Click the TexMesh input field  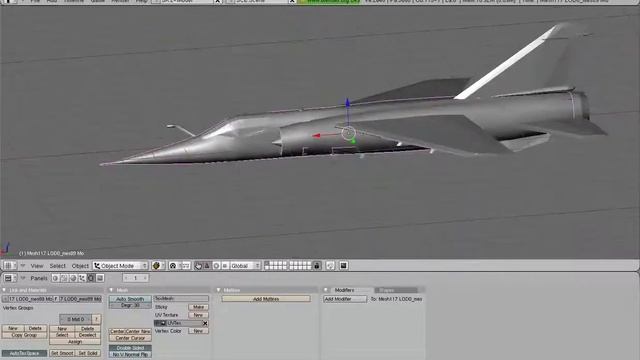(181, 298)
